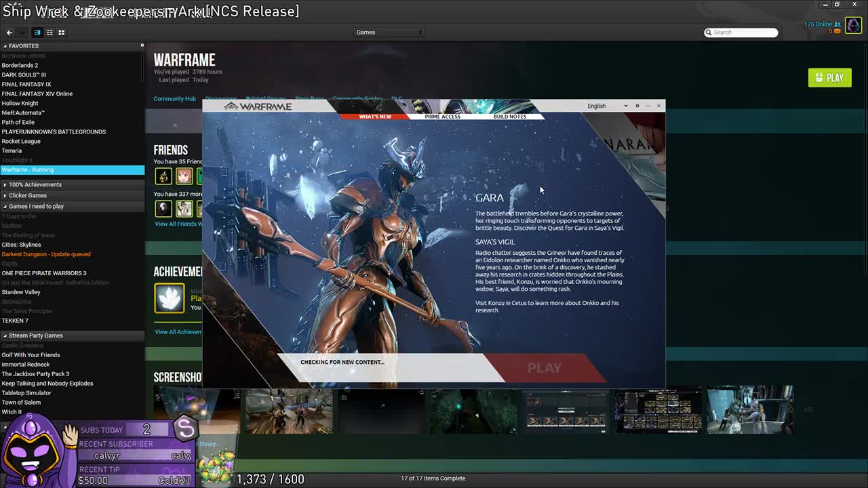Select Tabletop Simulator in the library
This screenshot has height=488, width=868.
tap(26, 392)
